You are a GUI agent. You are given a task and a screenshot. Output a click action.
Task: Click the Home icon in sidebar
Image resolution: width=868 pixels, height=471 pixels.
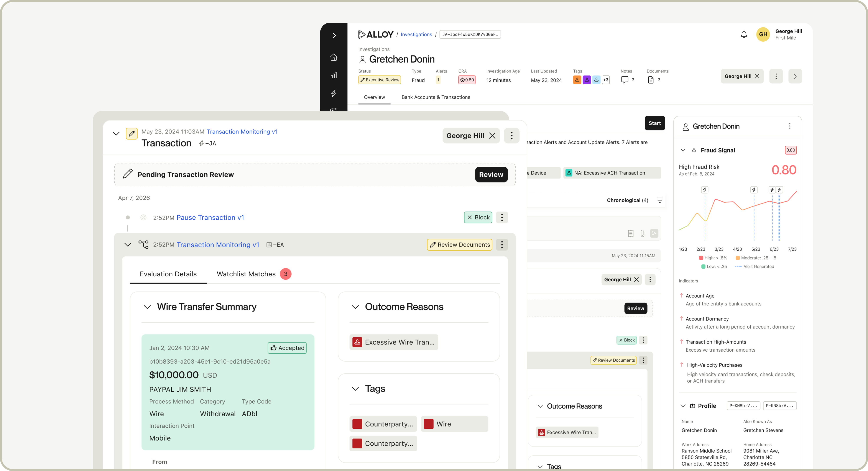pos(334,57)
